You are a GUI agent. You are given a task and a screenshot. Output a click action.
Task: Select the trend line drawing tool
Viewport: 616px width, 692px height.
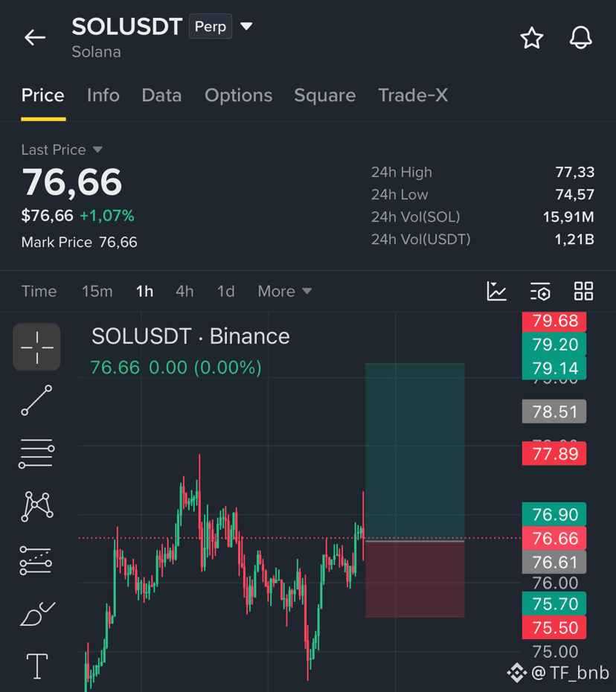click(x=36, y=400)
